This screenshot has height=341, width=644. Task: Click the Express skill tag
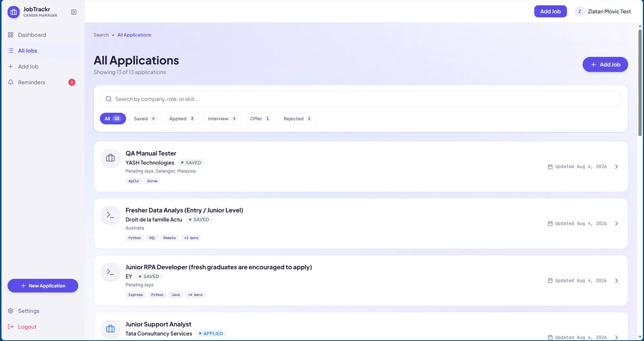click(136, 295)
